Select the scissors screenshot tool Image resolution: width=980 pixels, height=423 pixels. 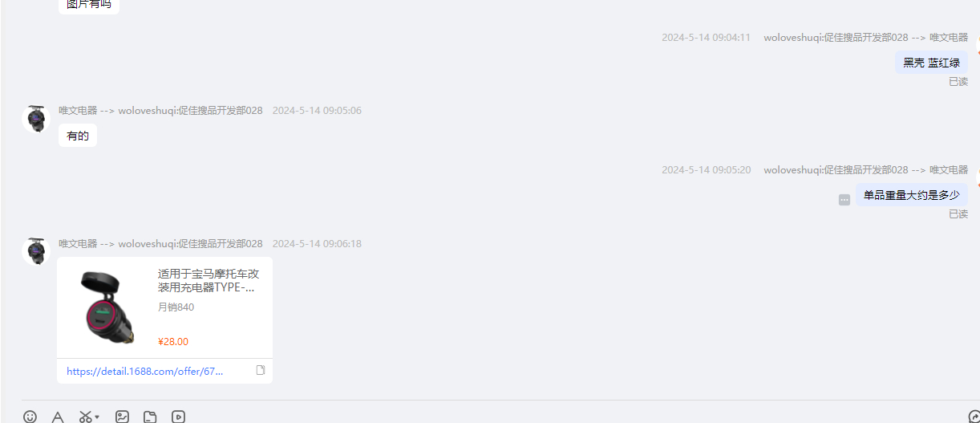tap(85, 417)
